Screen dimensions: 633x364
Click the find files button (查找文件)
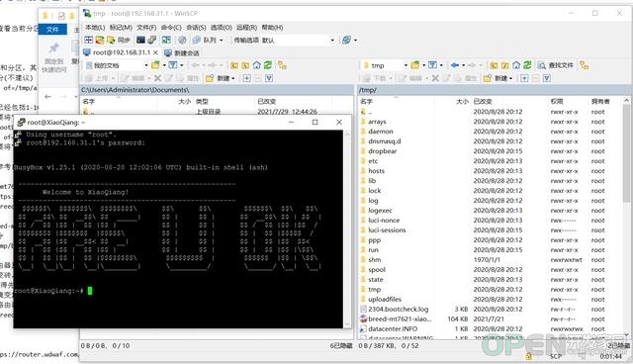[556, 65]
